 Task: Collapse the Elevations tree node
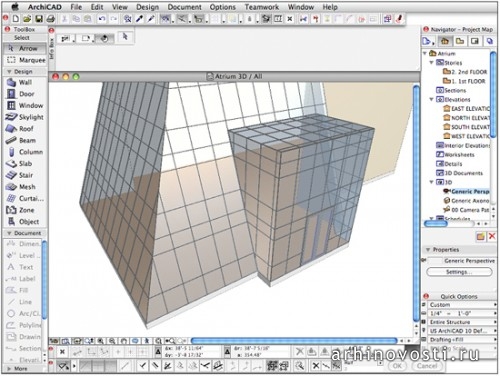click(x=432, y=99)
